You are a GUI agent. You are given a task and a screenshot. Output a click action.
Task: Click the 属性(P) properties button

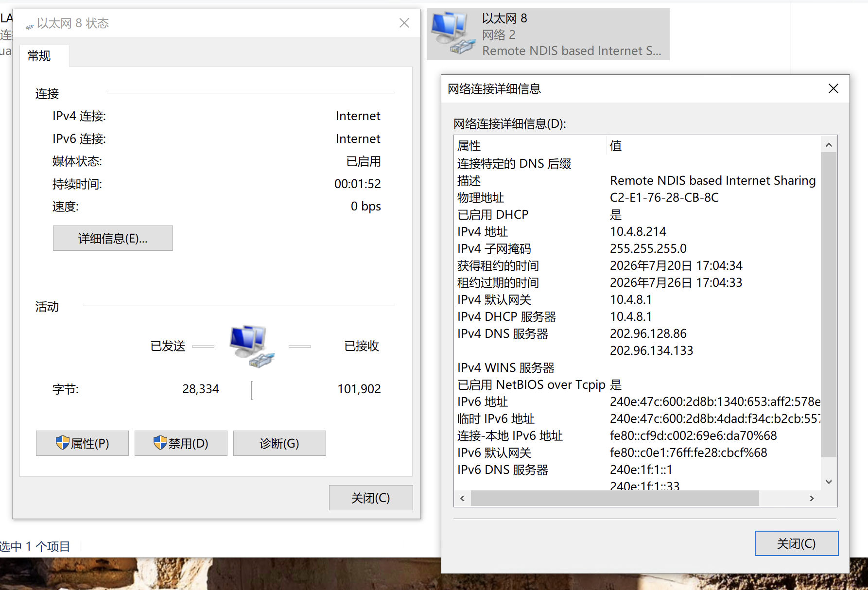click(82, 443)
